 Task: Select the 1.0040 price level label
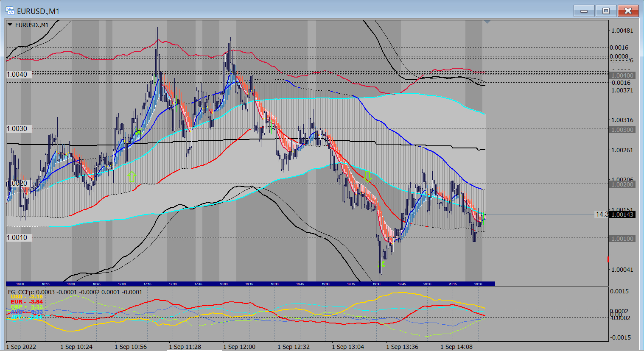(17, 74)
